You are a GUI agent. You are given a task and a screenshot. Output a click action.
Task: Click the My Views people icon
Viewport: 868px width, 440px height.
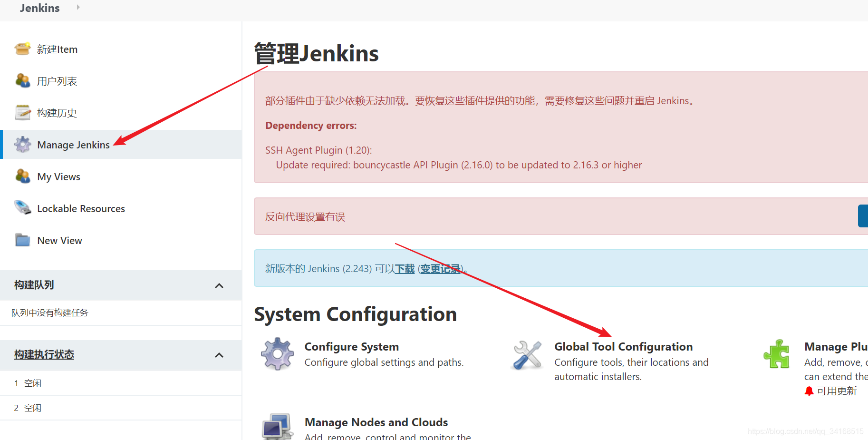(x=22, y=176)
